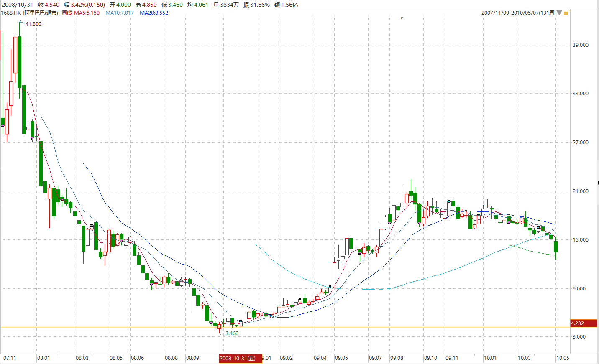Click the 09.05 label on the time axis
This screenshot has width=599, height=364.
(342, 358)
